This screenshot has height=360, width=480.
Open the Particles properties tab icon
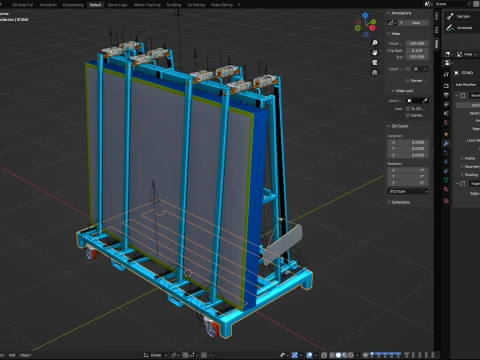[446, 153]
